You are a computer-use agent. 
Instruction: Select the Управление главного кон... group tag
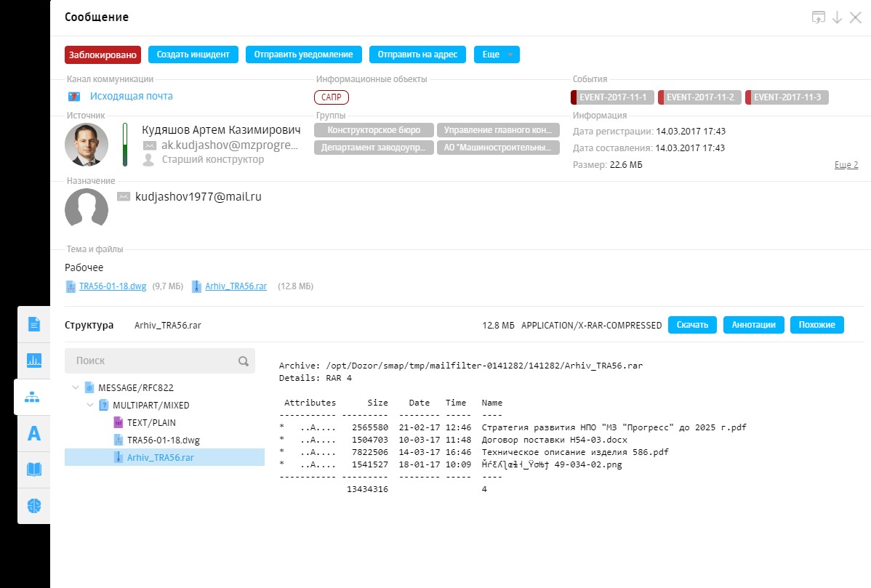[x=498, y=130]
